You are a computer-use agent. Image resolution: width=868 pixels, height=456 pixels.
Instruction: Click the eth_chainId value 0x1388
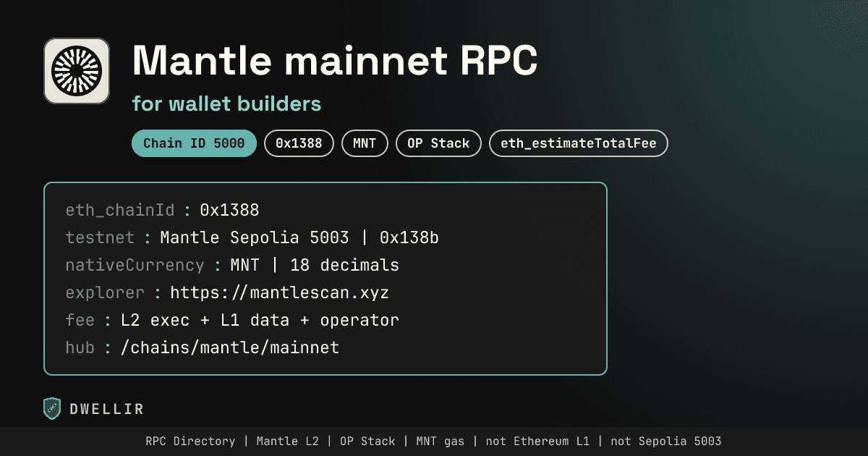[229, 211]
